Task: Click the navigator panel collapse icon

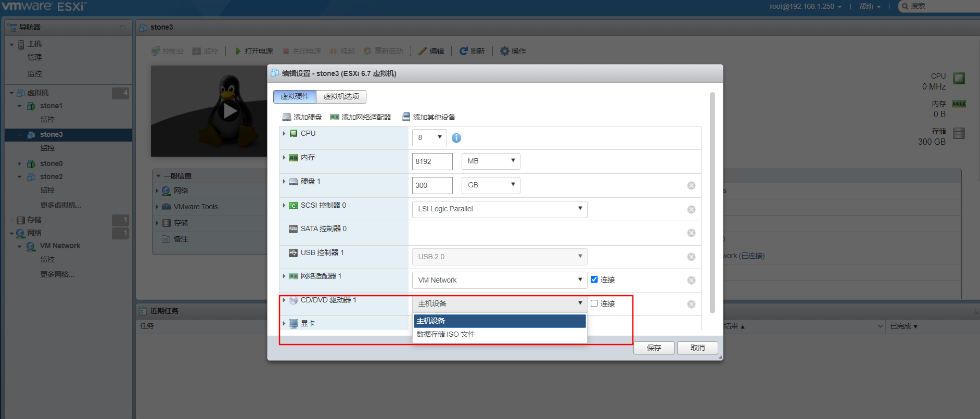Action: (x=123, y=28)
